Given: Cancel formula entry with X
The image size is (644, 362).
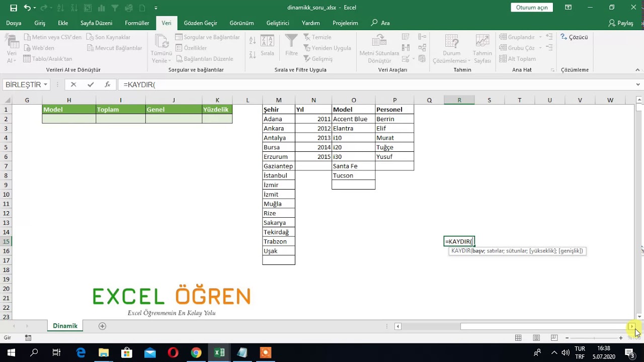Looking at the screenshot, I should (73, 84).
